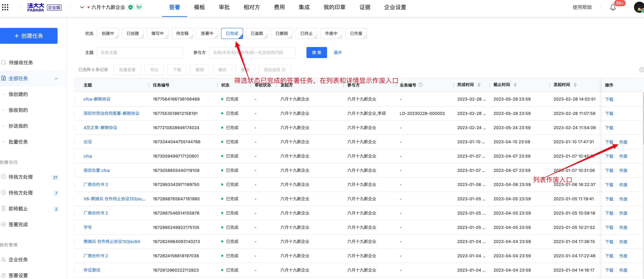Focus the 任务主题 input field
This screenshot has height=279, width=644.
click(140, 53)
